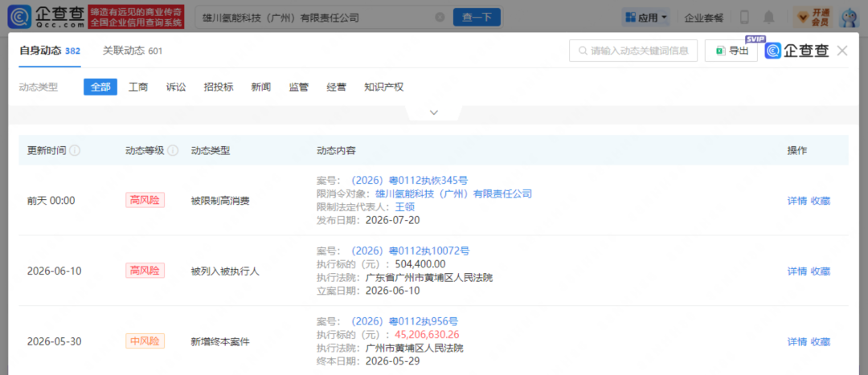868x375 pixels.
Task: Click the 2026-05-30 update time
Action: 55,342
